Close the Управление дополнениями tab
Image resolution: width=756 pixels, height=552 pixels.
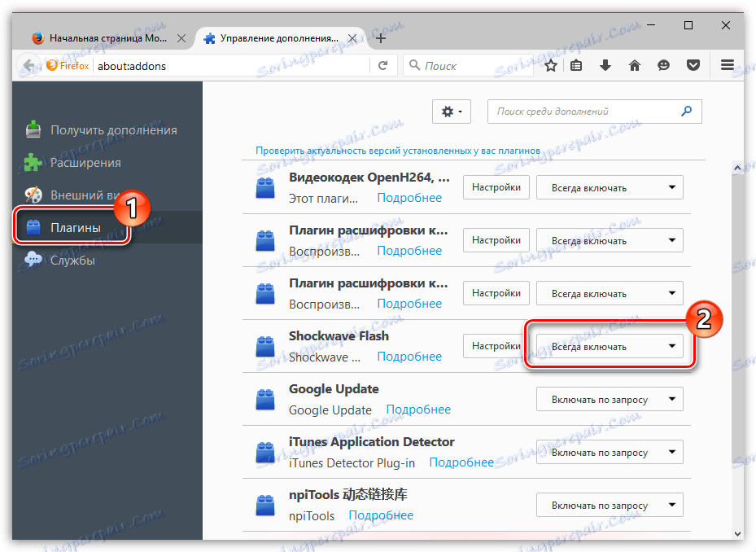[352, 38]
